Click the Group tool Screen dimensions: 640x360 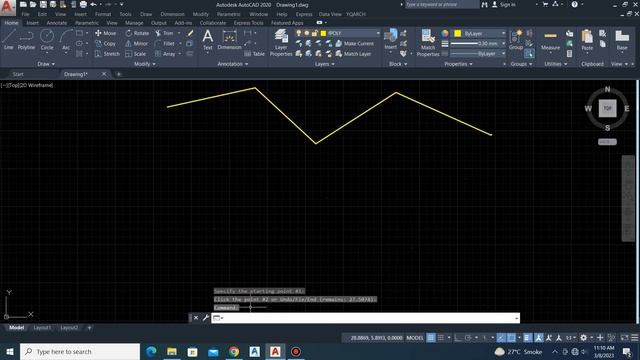click(x=516, y=40)
